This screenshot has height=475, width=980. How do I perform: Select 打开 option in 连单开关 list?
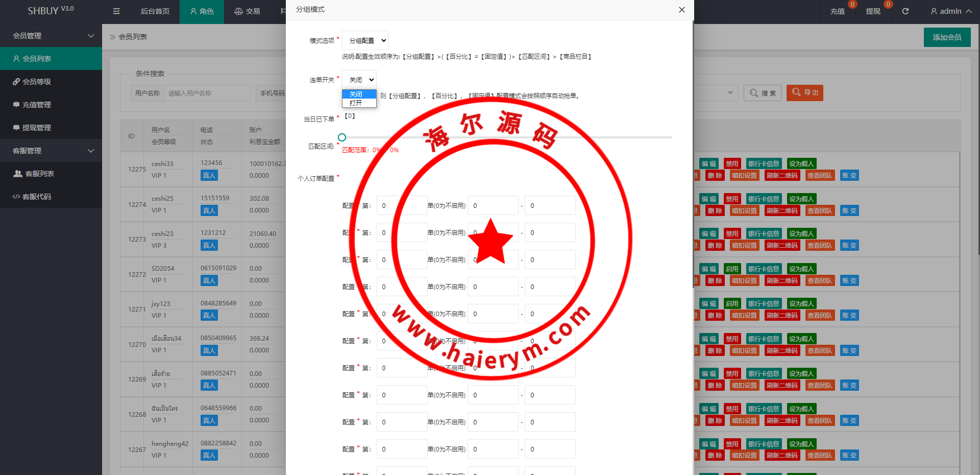click(356, 103)
